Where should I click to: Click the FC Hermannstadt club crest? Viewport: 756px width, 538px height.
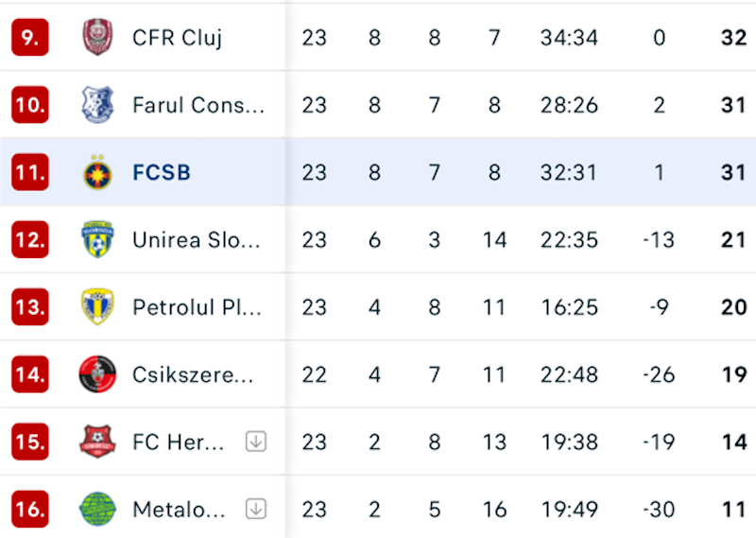coord(97,442)
